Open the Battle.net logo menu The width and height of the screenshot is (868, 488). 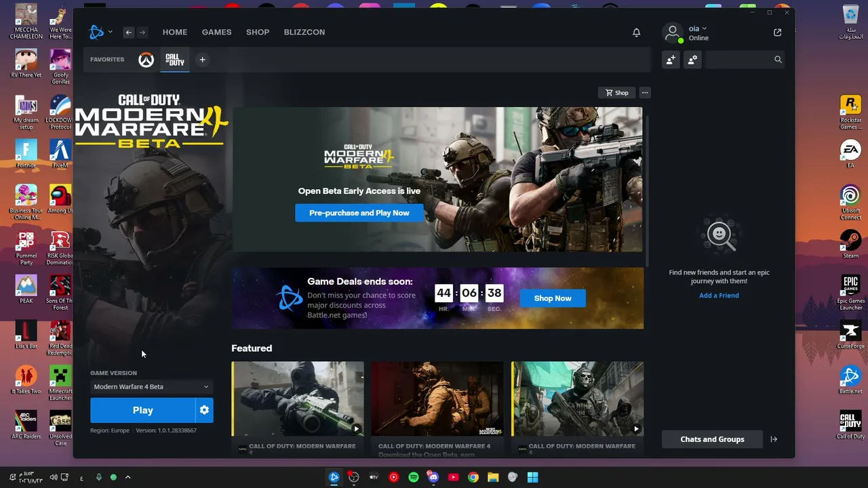click(100, 32)
